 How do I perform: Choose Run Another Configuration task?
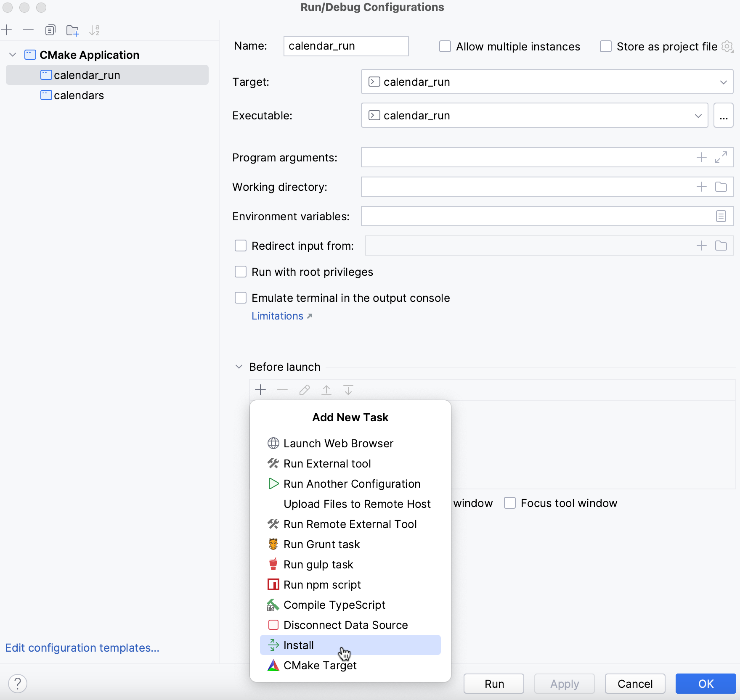tap(352, 483)
